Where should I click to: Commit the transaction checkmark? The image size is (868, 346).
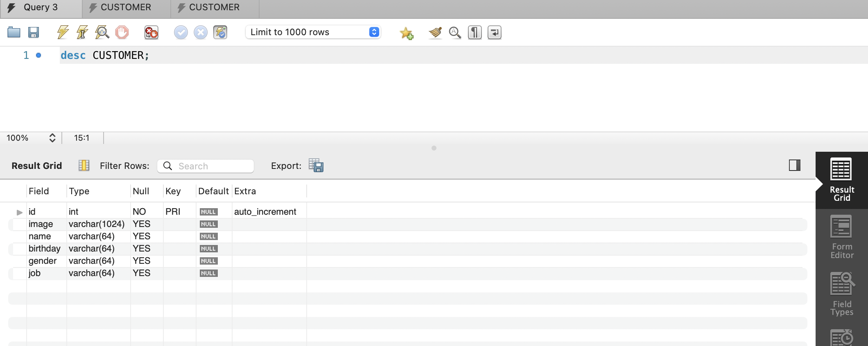point(181,32)
